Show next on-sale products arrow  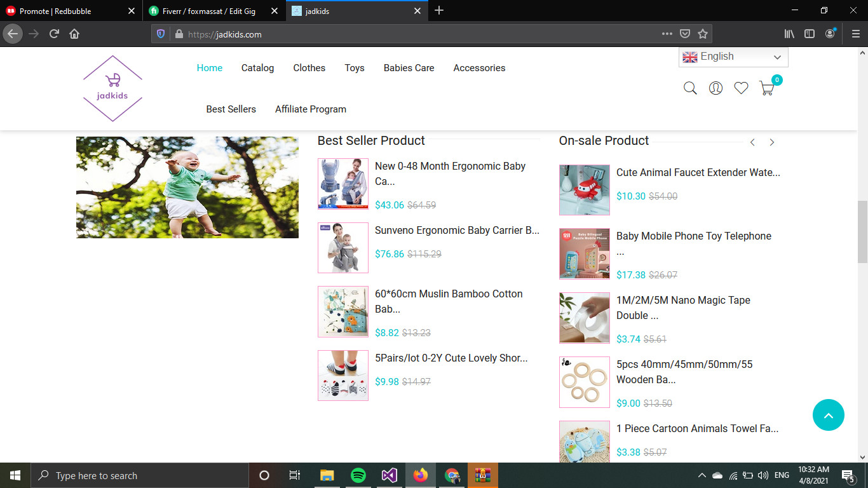pos(772,142)
